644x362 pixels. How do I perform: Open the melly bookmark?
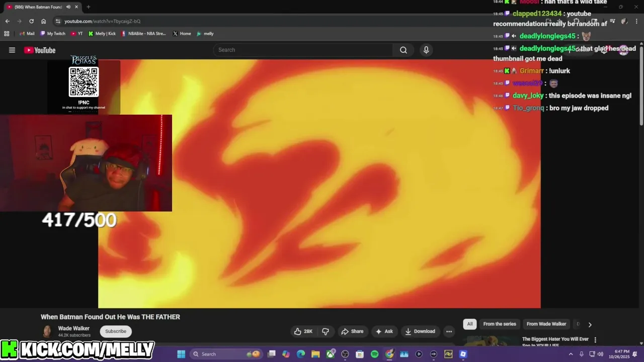coord(205,34)
